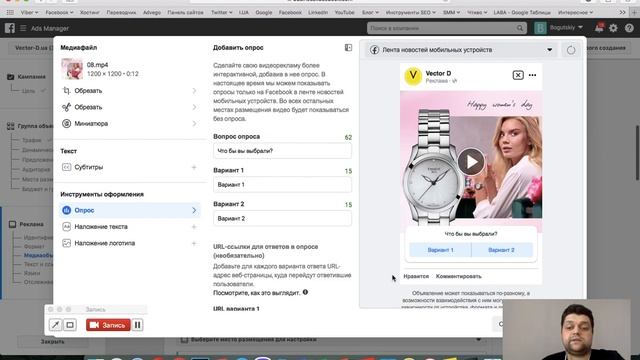Click the red Запись record button
This screenshot has height=360, width=640.
click(108, 325)
